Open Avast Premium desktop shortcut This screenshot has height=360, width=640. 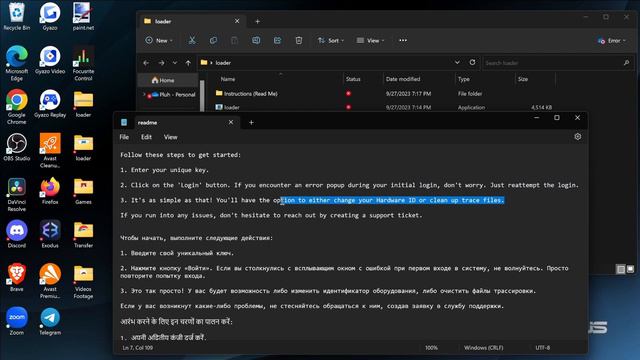[50, 281]
